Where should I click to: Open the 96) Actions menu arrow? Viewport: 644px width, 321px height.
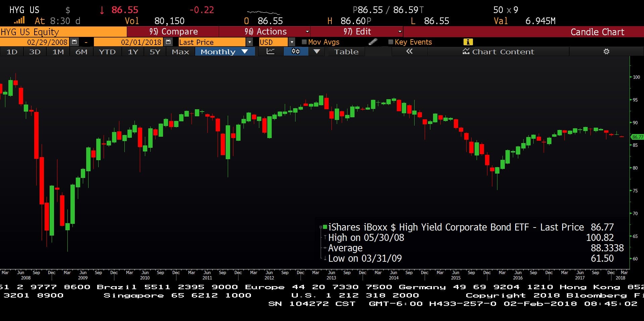pos(307,31)
